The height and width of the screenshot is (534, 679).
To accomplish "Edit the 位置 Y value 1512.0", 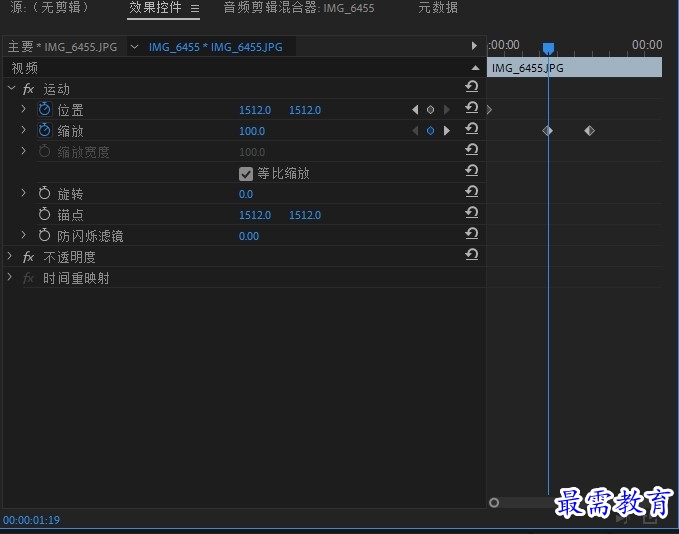I will 305,110.
